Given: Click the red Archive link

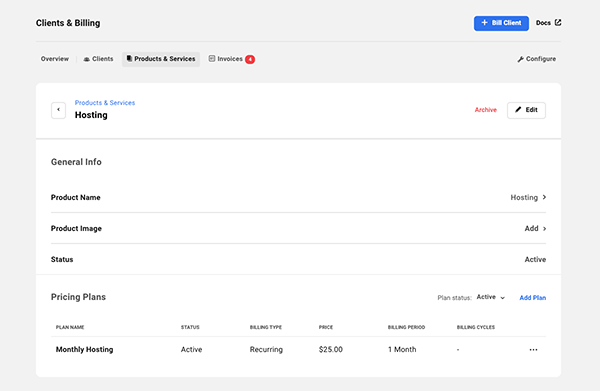Looking at the screenshot, I should point(486,110).
